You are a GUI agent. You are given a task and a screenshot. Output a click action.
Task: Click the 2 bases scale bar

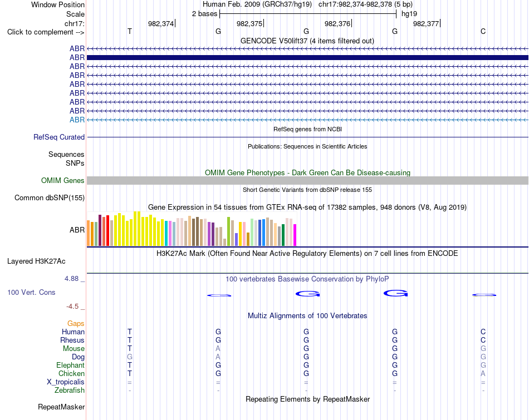tap(308, 14)
